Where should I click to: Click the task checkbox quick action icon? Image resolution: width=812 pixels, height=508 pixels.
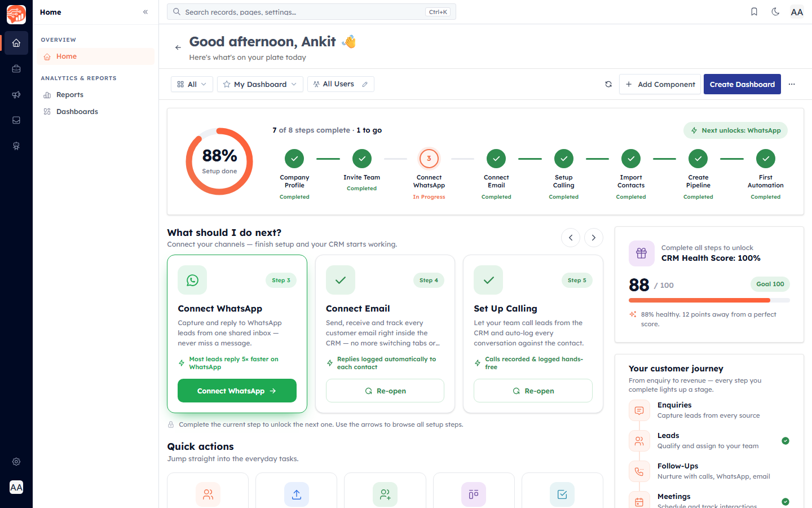pyautogui.click(x=562, y=494)
